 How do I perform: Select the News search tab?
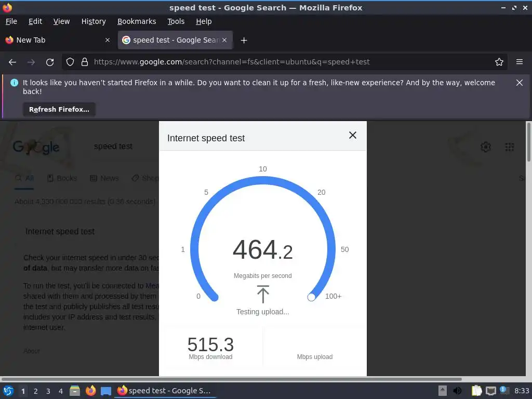(x=104, y=179)
